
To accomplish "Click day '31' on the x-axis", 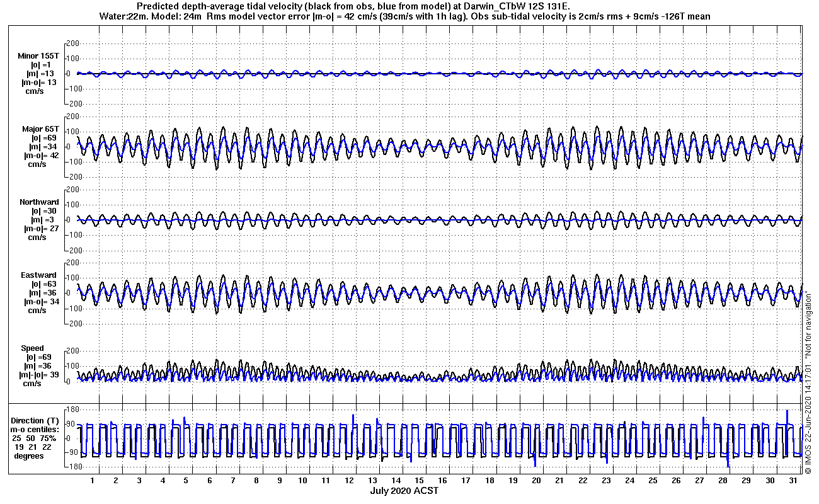I will (x=793, y=480).
